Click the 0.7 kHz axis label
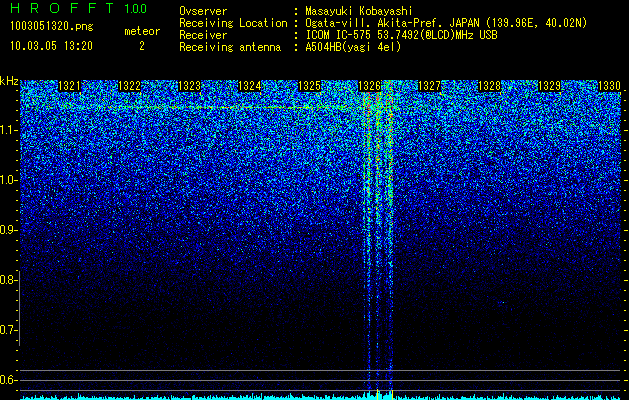Screen dimensions: 629x400 coord(7,330)
